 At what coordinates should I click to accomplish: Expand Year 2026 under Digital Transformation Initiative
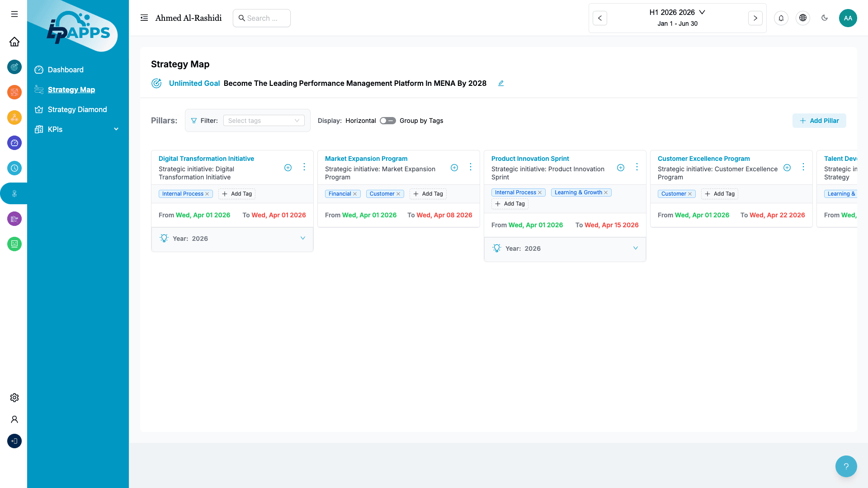(x=302, y=239)
